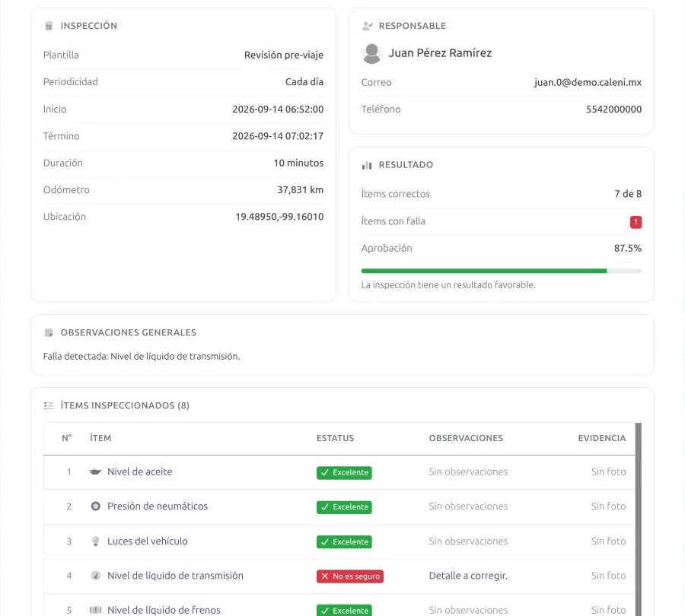Screen dimensions: 685x616
Task: Click the Inspección clipboard icon
Action: [49, 26]
